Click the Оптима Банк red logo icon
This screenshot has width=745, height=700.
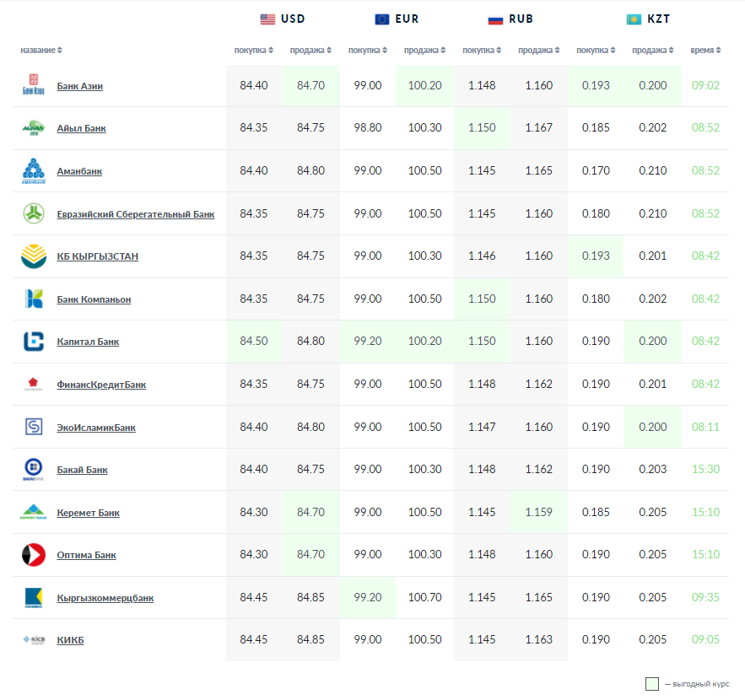33,555
